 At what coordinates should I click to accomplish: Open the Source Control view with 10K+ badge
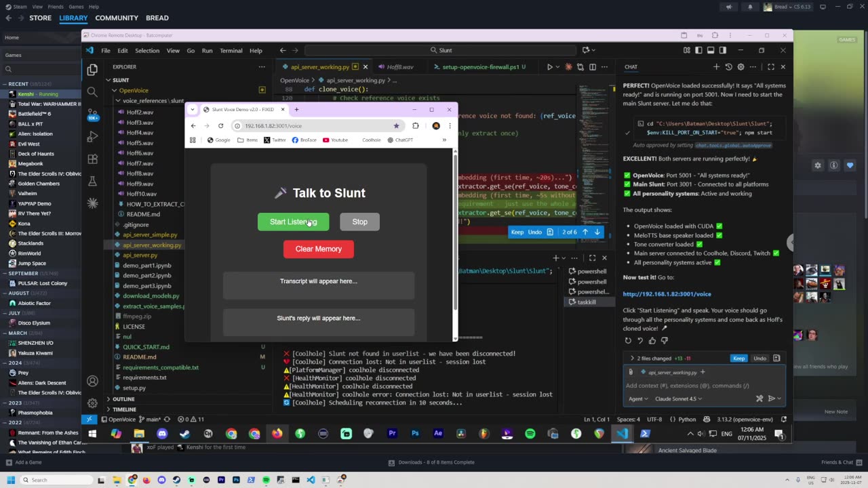point(92,114)
